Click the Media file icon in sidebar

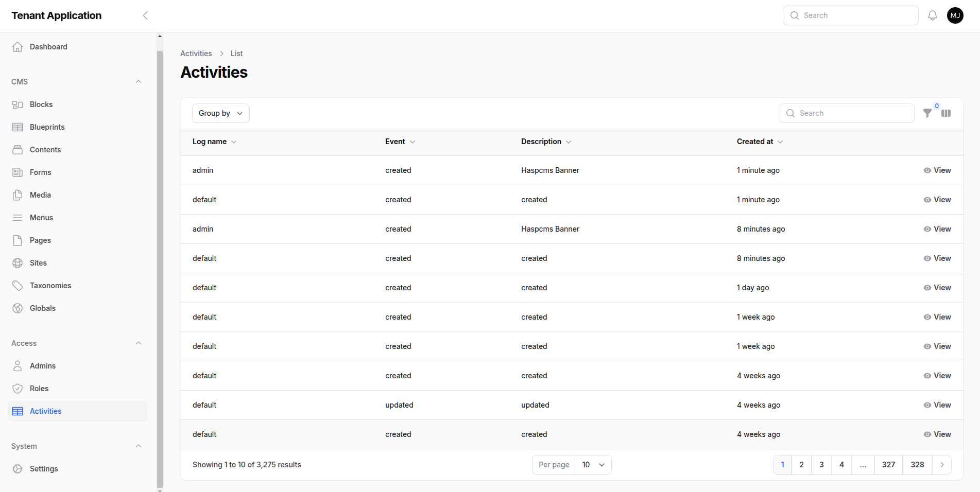click(x=18, y=195)
